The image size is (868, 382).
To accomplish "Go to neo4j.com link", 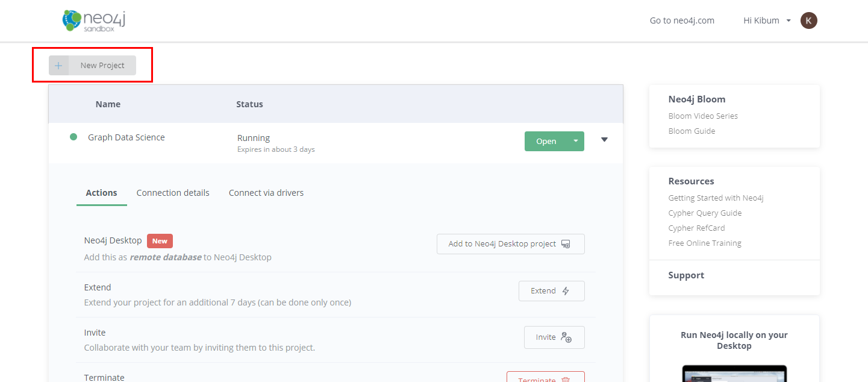I will point(682,20).
